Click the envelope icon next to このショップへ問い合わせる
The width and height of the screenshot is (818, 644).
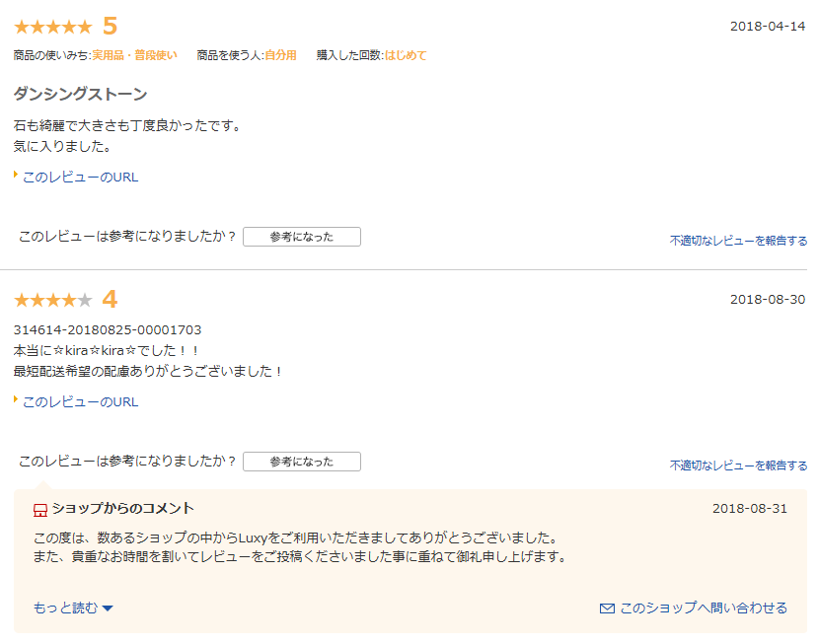607,608
